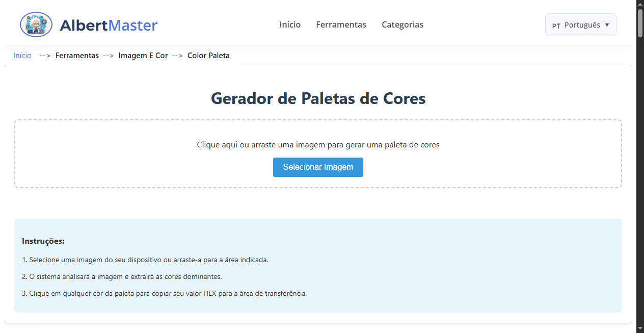Click the AlbertMaster brand name text

point(109,24)
